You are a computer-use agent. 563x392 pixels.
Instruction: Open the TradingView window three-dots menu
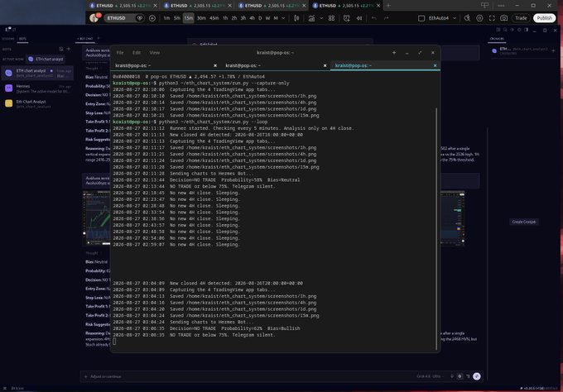coord(501,6)
